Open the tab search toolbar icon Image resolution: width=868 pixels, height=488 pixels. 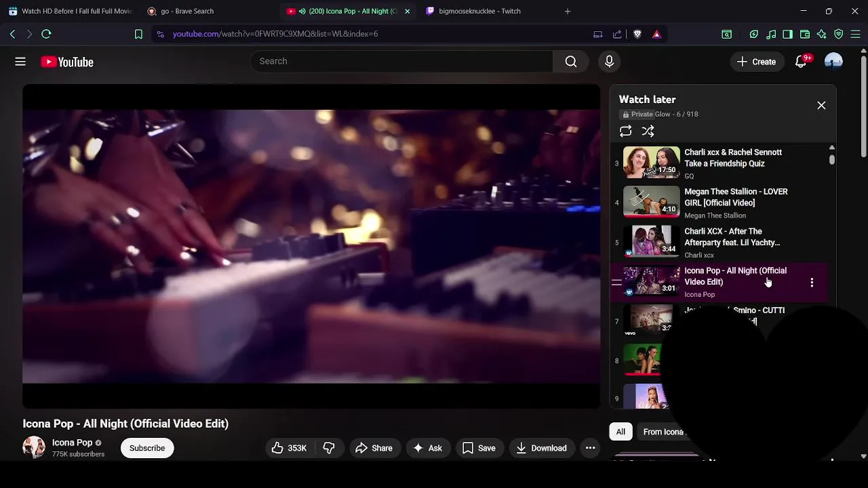pyautogui.click(x=727, y=34)
